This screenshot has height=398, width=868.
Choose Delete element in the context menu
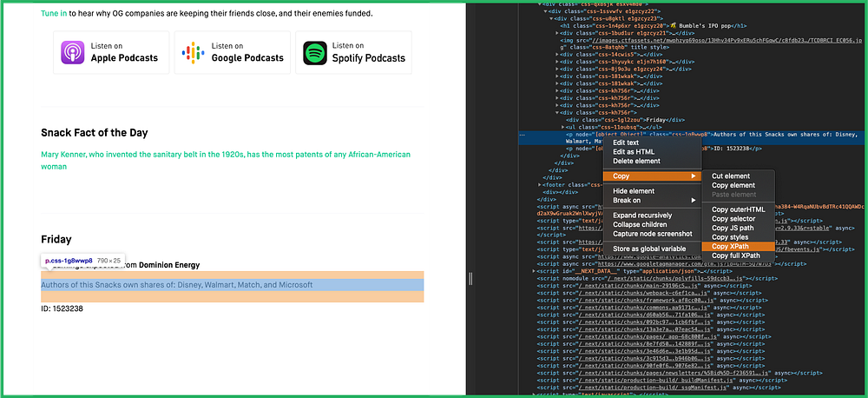tap(636, 162)
